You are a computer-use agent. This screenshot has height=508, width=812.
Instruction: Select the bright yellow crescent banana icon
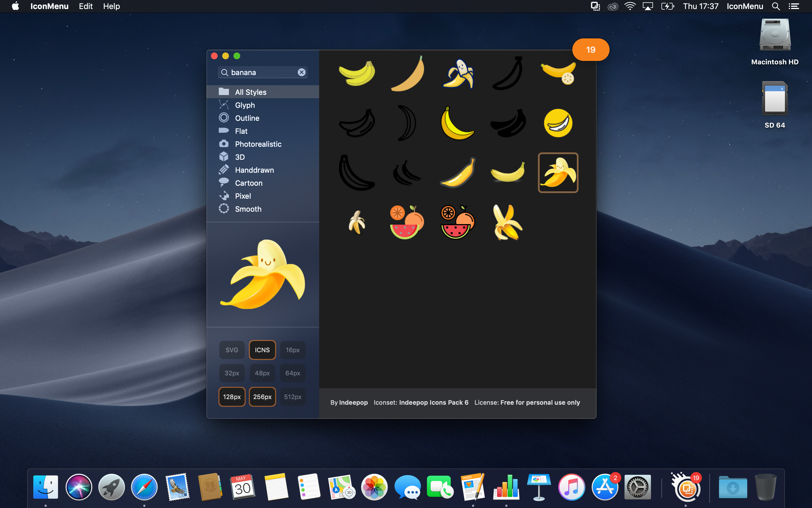click(457, 123)
